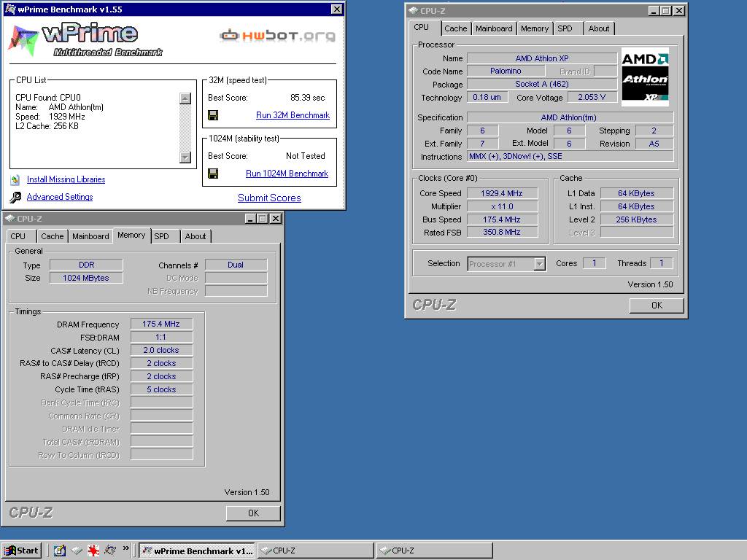Image resolution: width=747 pixels, height=560 pixels.
Task: Switch to Memory tab in processor window
Action: (x=535, y=28)
